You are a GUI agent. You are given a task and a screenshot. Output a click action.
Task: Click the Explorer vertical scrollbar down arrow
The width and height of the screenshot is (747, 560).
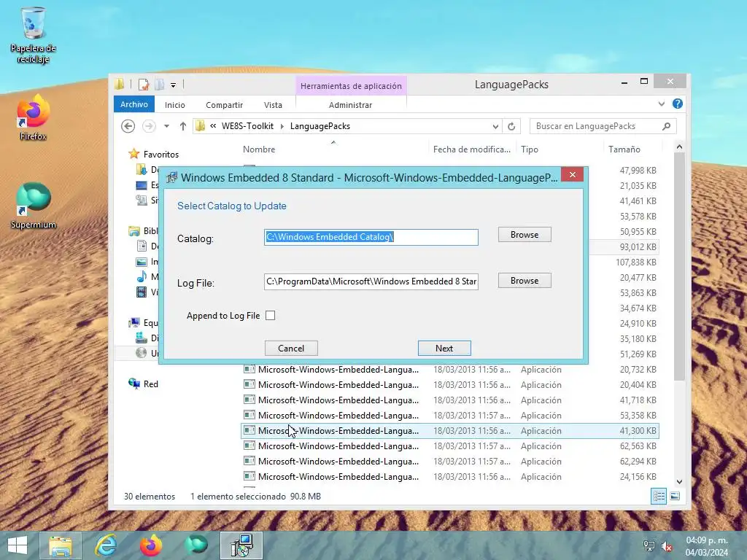[679, 481]
